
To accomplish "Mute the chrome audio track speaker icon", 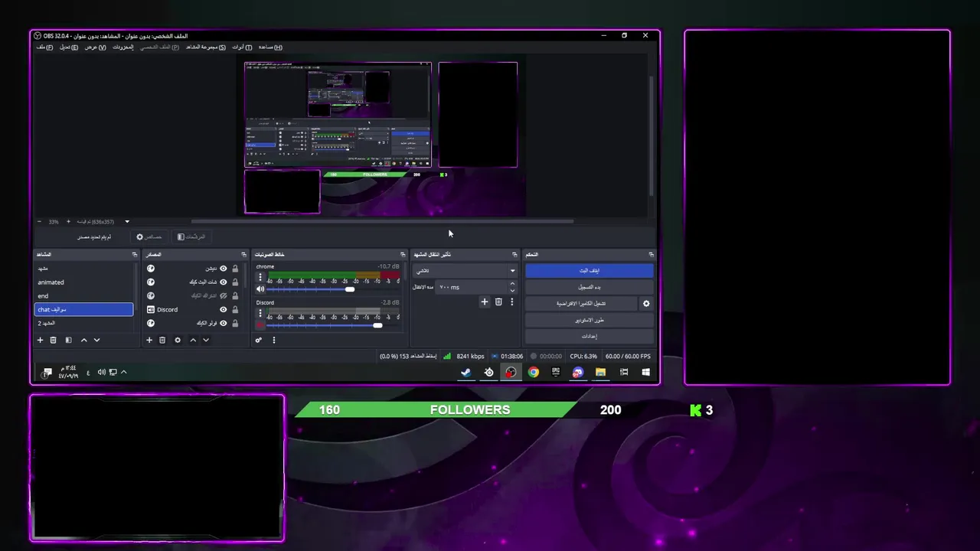I will tap(260, 289).
